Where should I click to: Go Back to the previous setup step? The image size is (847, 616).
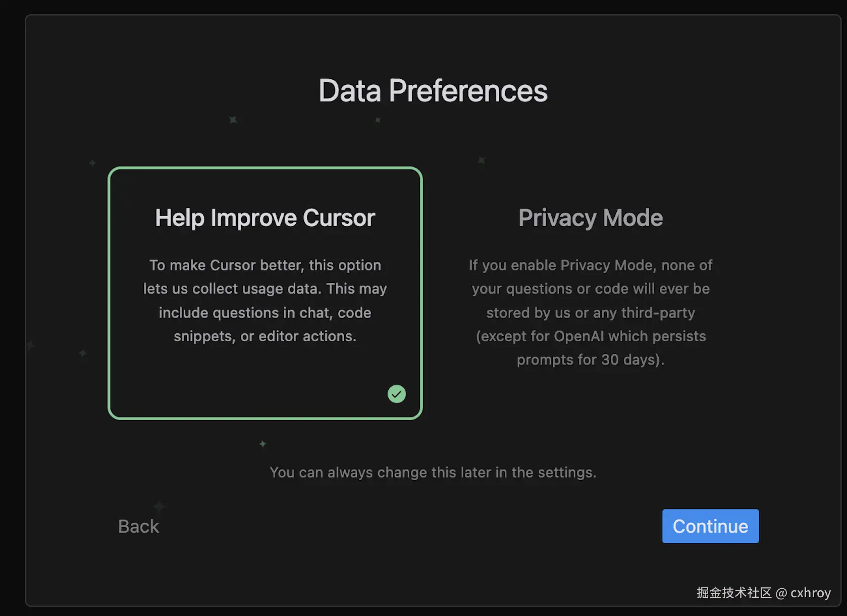tap(138, 526)
